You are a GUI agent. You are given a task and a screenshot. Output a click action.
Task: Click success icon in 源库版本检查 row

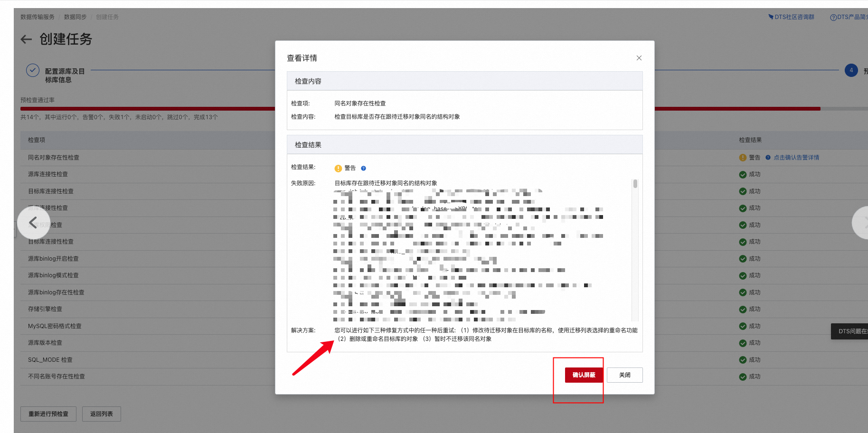743,343
